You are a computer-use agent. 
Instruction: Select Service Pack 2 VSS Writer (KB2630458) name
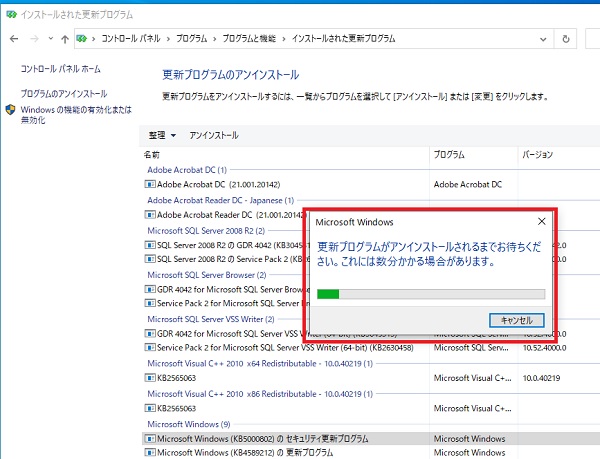[x=285, y=348]
